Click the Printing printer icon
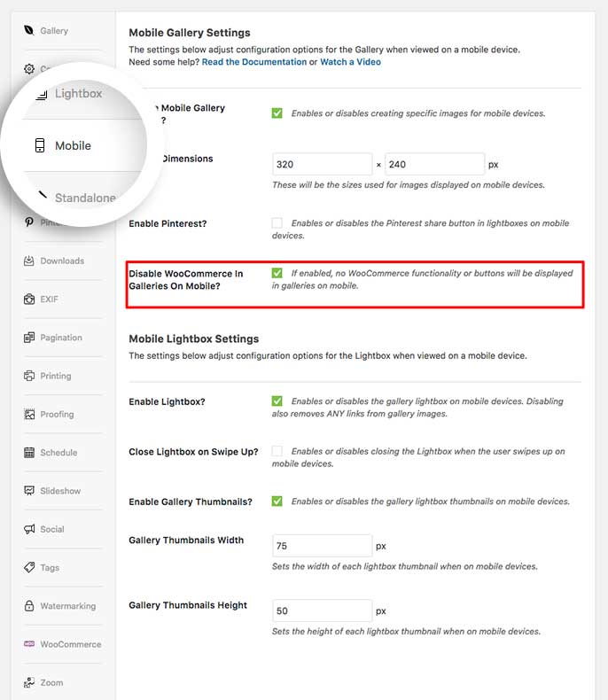Viewport: 608px width, 700px height. point(29,376)
